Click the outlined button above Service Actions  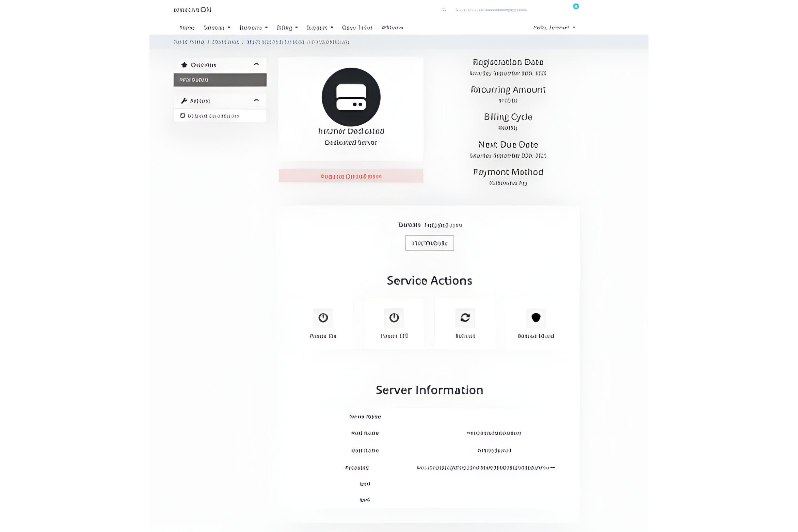click(429, 243)
